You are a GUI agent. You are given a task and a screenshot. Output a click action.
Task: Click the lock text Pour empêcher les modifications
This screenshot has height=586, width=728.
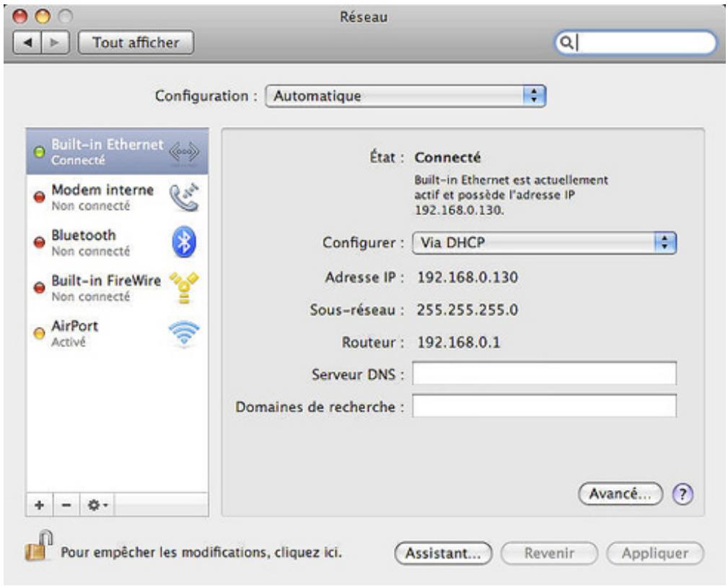201,553
